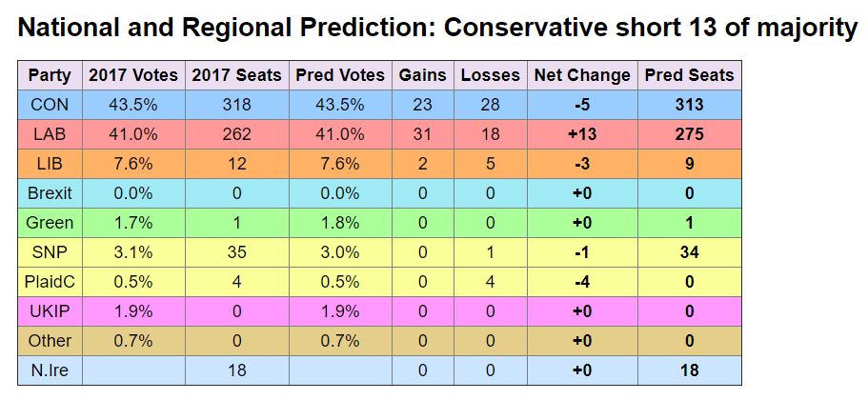
Task: Click the 2017 Votes column header
Action: [132, 75]
